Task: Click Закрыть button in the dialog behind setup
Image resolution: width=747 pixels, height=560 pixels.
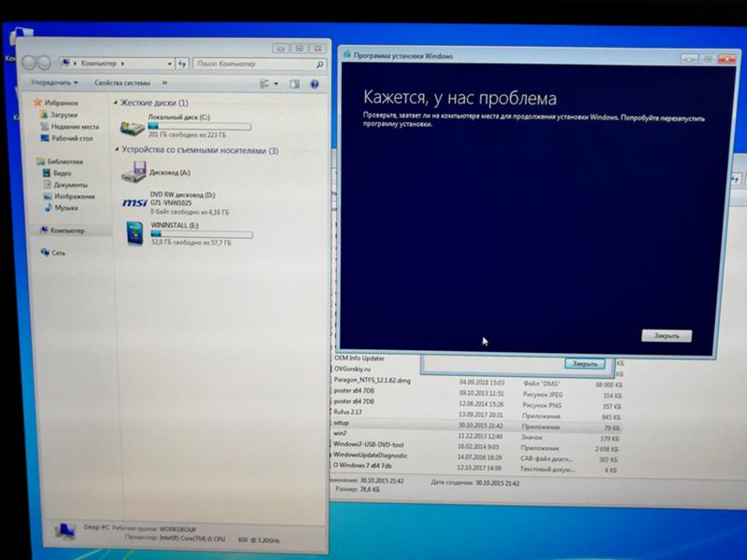Action: [x=585, y=363]
